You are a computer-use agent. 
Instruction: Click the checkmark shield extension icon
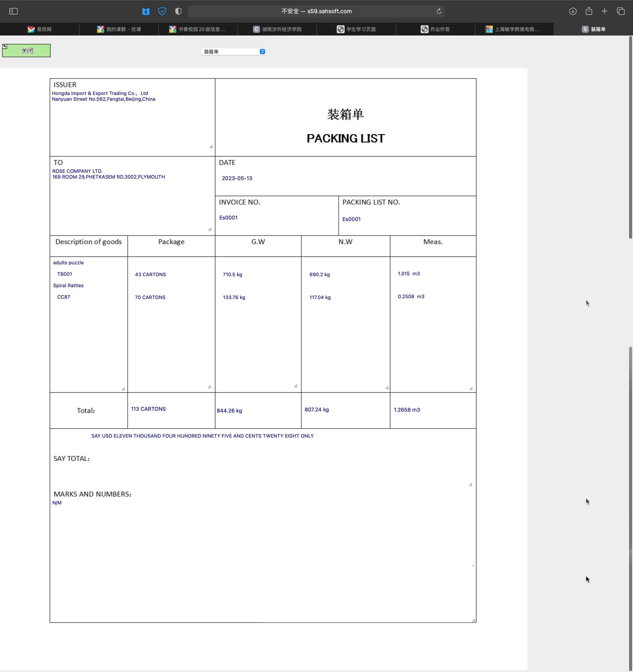(x=162, y=11)
